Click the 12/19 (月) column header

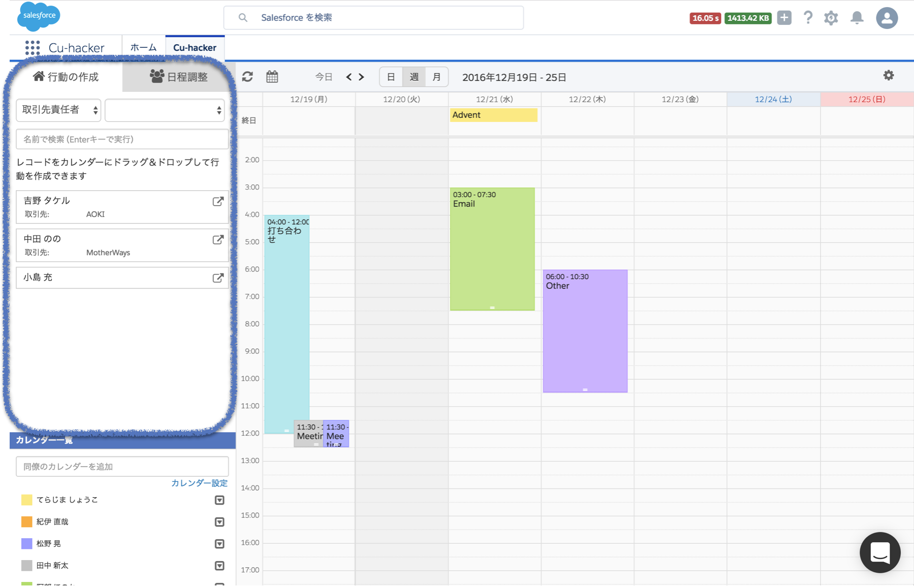tap(309, 100)
